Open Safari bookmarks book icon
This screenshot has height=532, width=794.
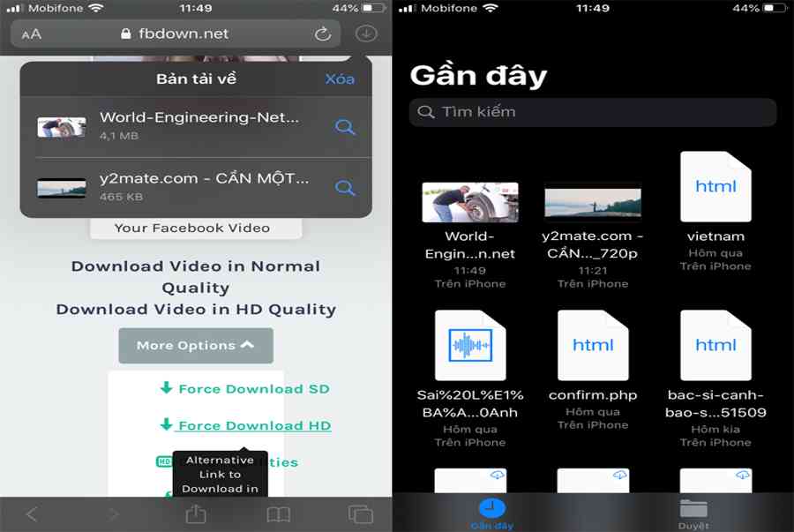click(x=279, y=513)
